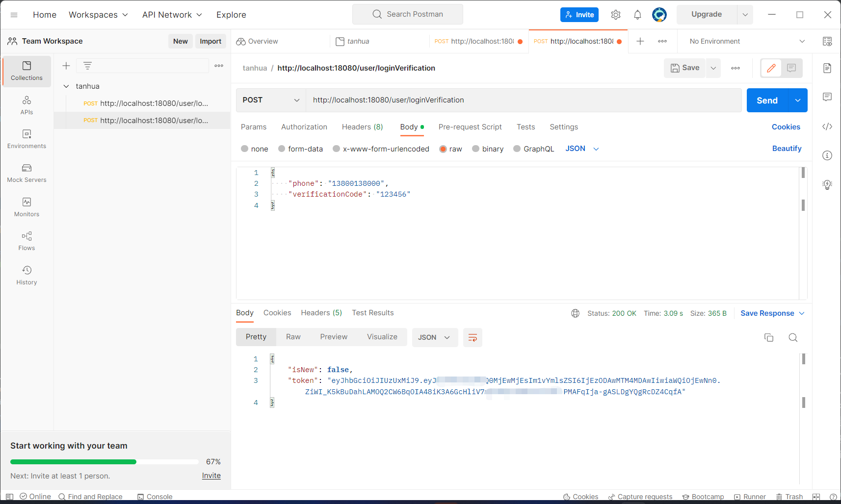The image size is (841, 504).
Task: Open the Monitors sidebar panel
Action: click(26, 207)
